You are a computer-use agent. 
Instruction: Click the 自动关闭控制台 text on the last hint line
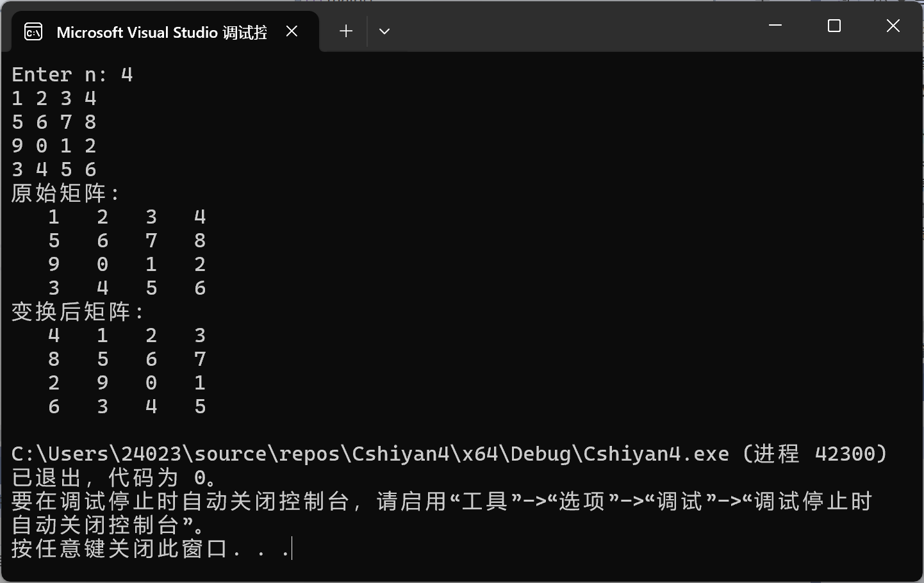(96, 525)
